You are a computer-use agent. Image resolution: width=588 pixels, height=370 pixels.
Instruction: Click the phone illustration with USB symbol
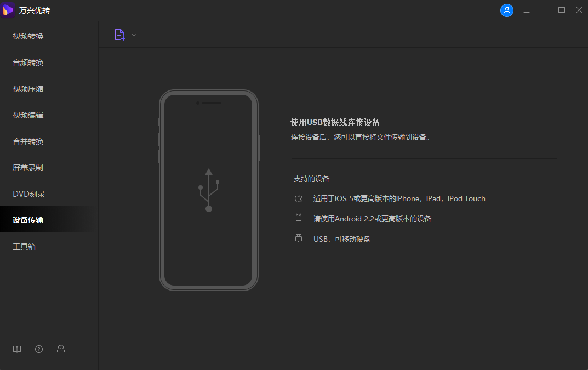[x=208, y=189]
